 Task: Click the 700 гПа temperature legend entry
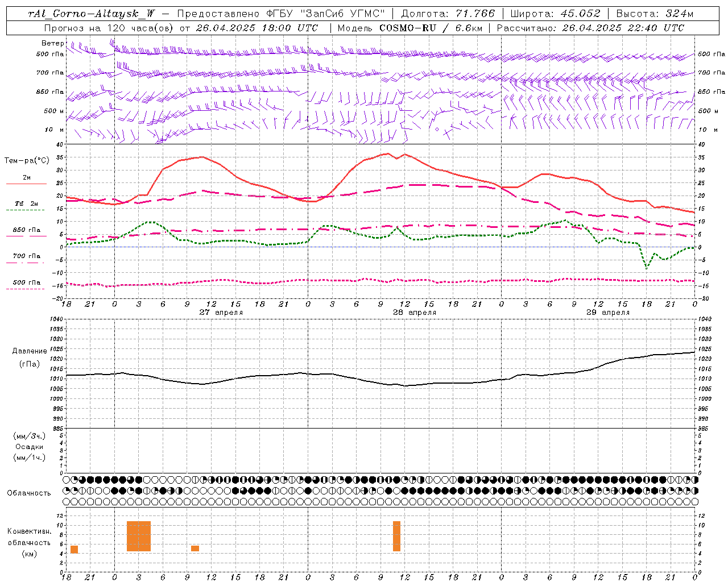[x=27, y=256]
